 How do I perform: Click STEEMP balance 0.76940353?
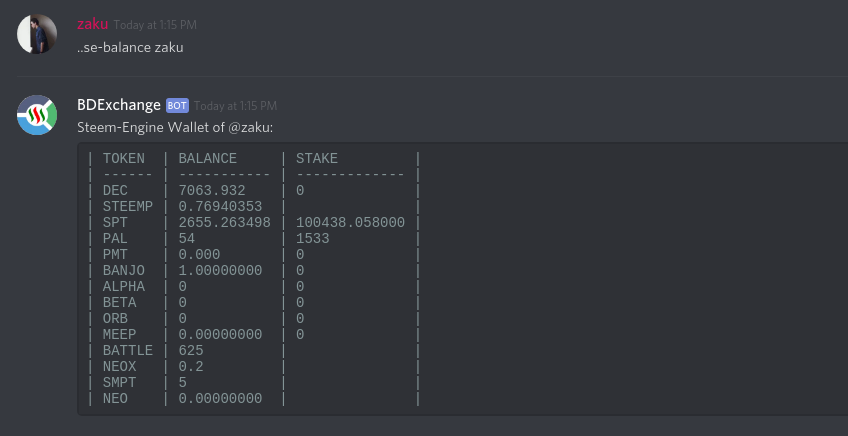[x=220, y=207]
